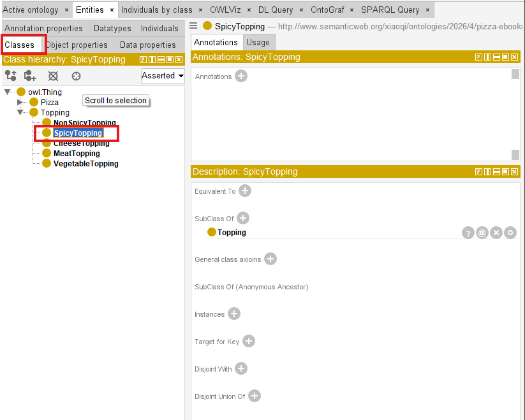Close the SPARQL Query tab
Viewport: 525px width, 420px height.
click(x=427, y=10)
